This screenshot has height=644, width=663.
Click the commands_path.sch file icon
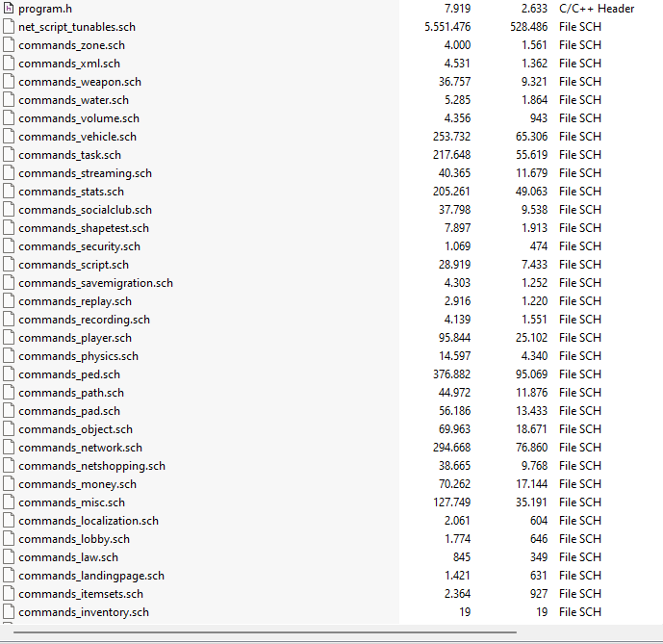[x=9, y=393]
